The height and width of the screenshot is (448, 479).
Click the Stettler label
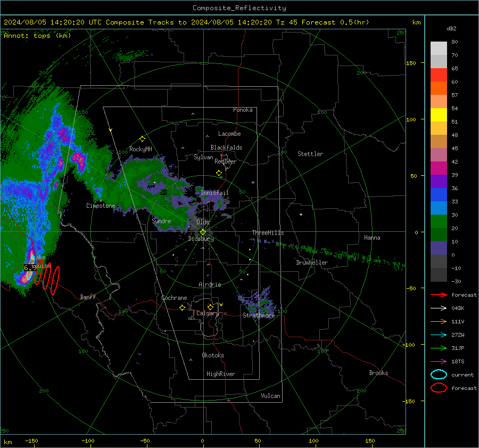310,154
